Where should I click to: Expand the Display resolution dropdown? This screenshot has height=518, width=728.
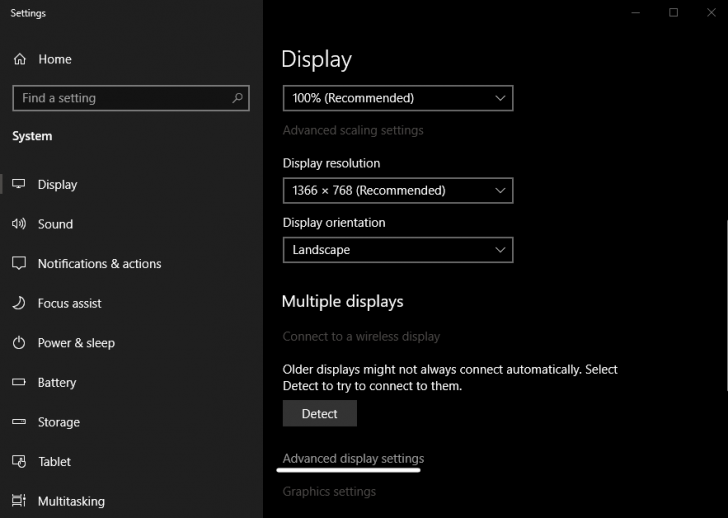tap(397, 190)
